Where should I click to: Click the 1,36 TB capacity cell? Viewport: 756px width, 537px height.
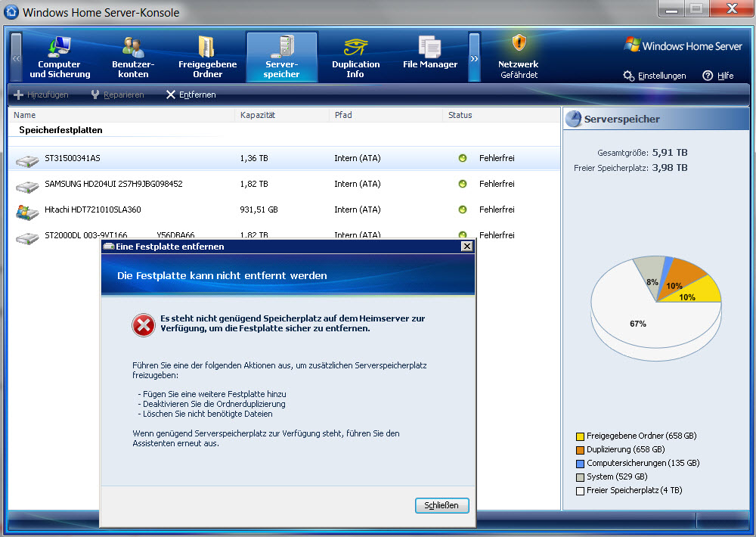(x=254, y=158)
